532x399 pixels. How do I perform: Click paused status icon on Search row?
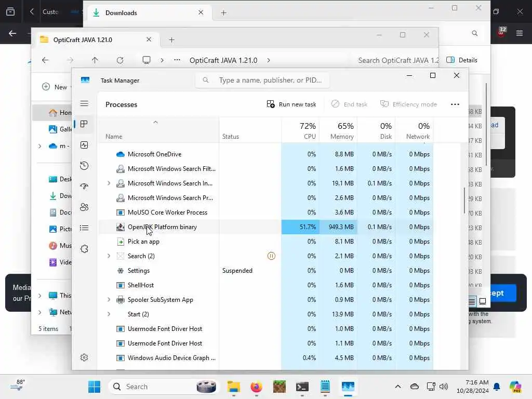coord(271,256)
